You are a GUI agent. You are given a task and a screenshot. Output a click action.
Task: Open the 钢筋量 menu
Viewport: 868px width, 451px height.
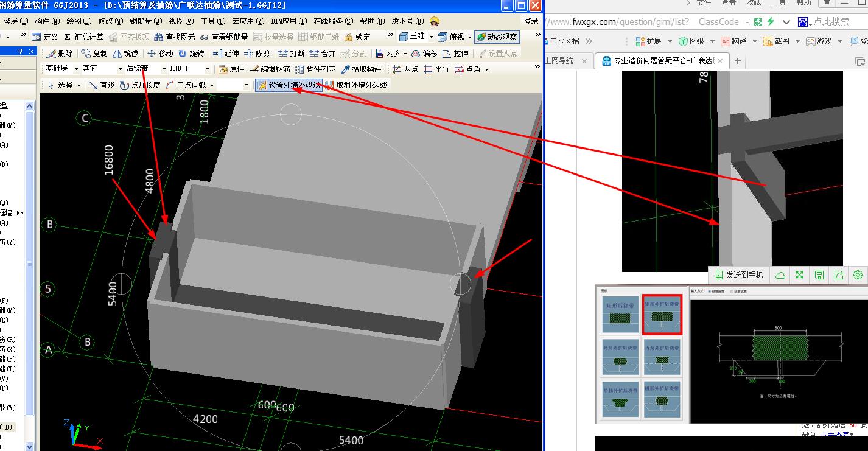[x=146, y=21]
